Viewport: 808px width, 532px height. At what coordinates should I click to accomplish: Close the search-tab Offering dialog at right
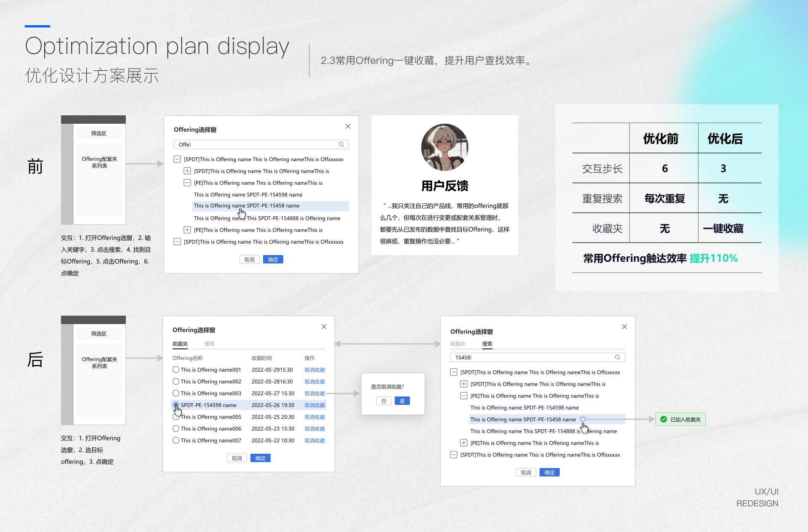tap(625, 327)
